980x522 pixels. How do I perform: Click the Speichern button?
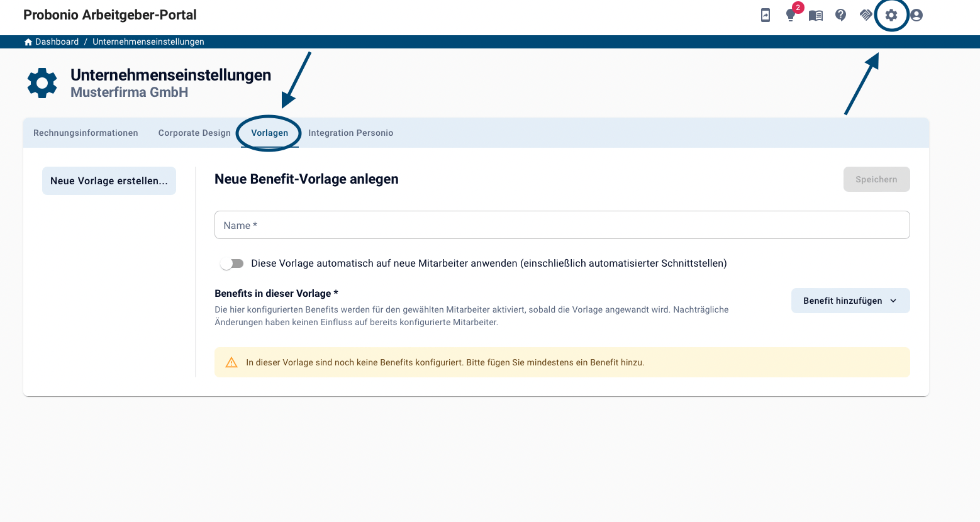tap(876, 179)
